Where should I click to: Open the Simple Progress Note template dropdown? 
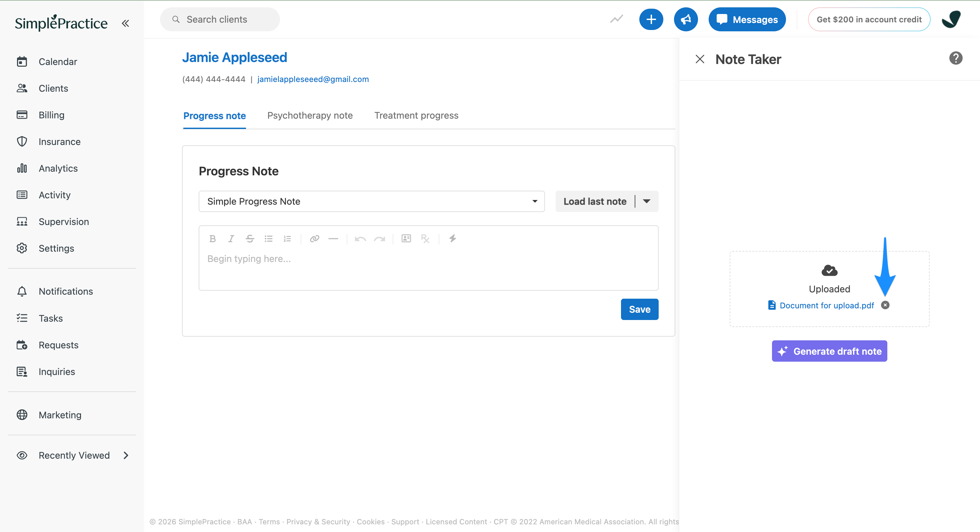pos(372,201)
